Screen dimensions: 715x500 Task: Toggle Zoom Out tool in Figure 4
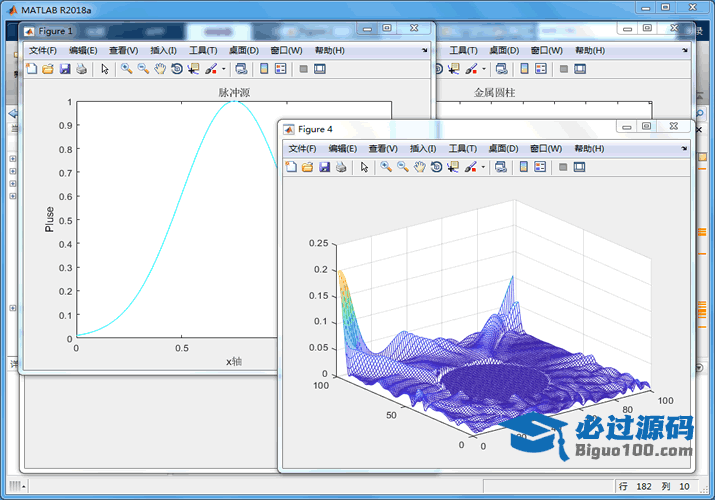pyautogui.click(x=403, y=167)
